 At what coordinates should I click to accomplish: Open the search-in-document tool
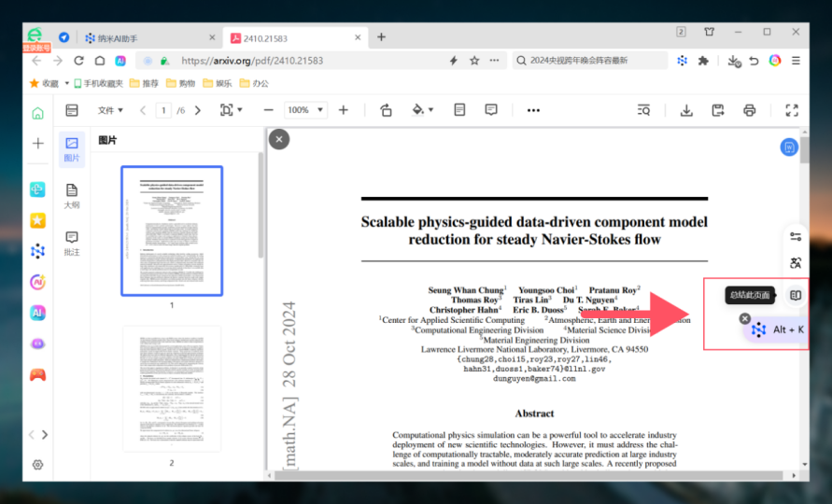point(643,110)
